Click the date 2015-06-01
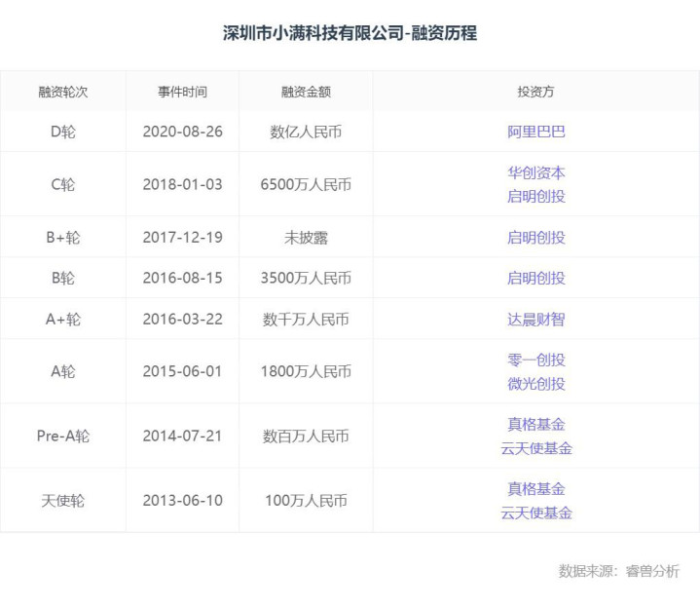The width and height of the screenshot is (700, 608). point(182,371)
